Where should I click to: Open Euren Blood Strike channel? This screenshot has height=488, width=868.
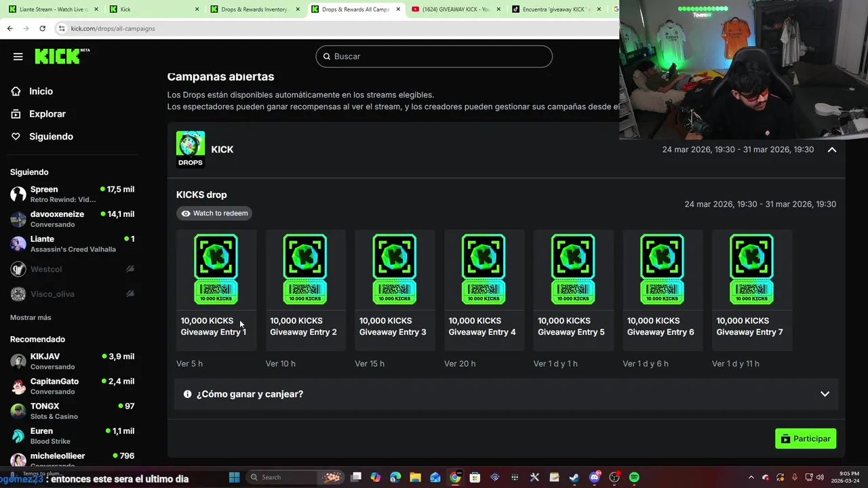(72, 436)
